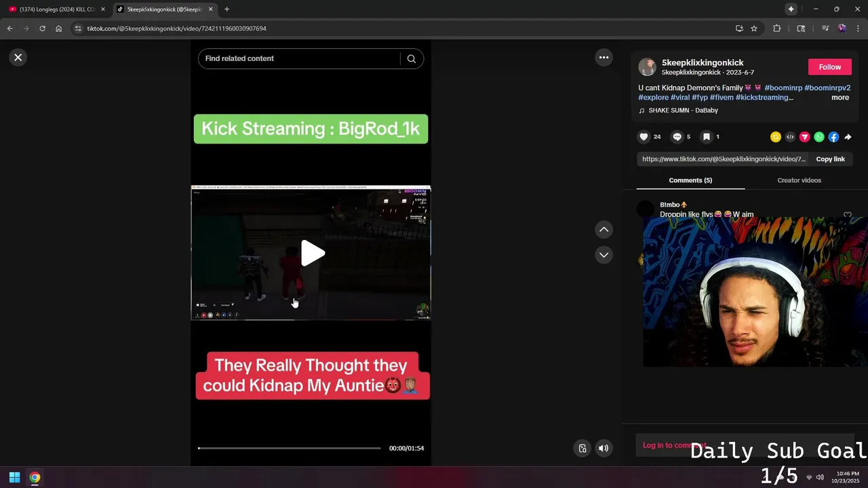Go to previous video arrow

click(x=604, y=230)
